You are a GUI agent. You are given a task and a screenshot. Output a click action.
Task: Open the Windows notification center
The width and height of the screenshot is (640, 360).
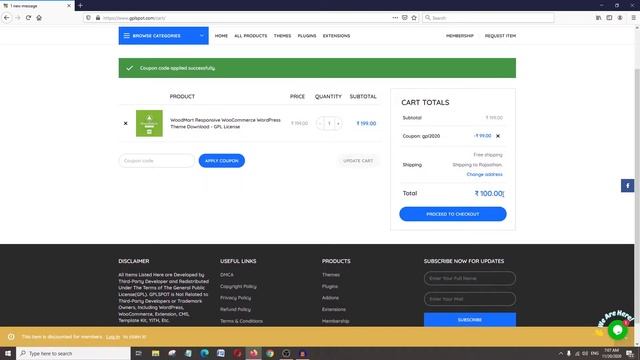coord(630,353)
